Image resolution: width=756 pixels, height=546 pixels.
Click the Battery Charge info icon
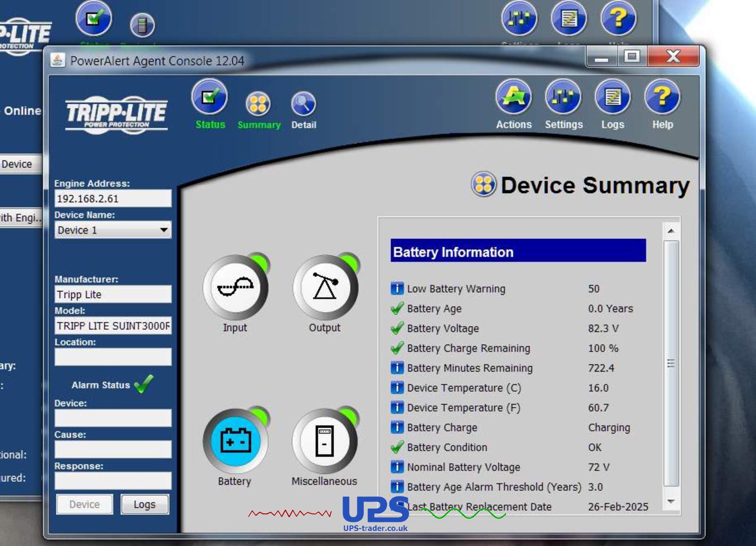click(397, 427)
